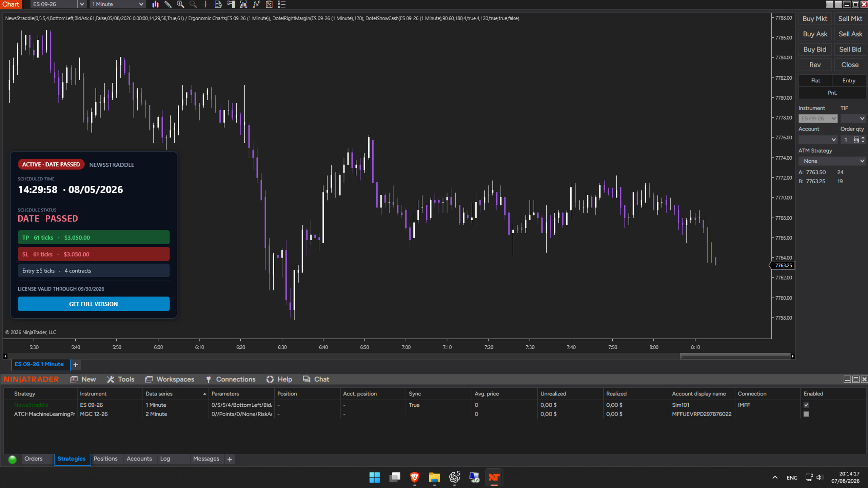Screen dimensions: 868x488
Task: Click the zoom in magnifier icon
Action: point(180,4)
